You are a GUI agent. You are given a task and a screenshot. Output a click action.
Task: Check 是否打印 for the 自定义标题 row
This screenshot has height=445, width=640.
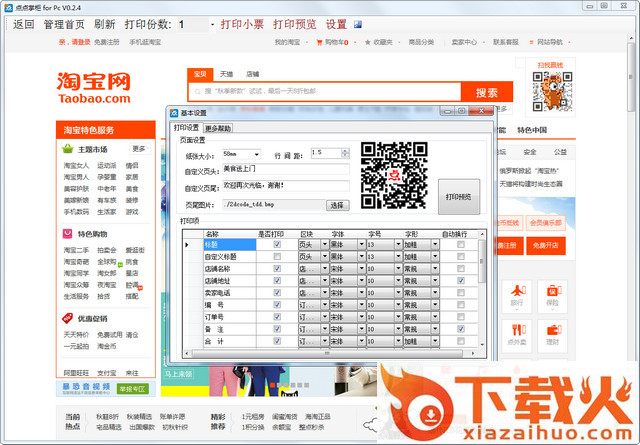[277, 256]
